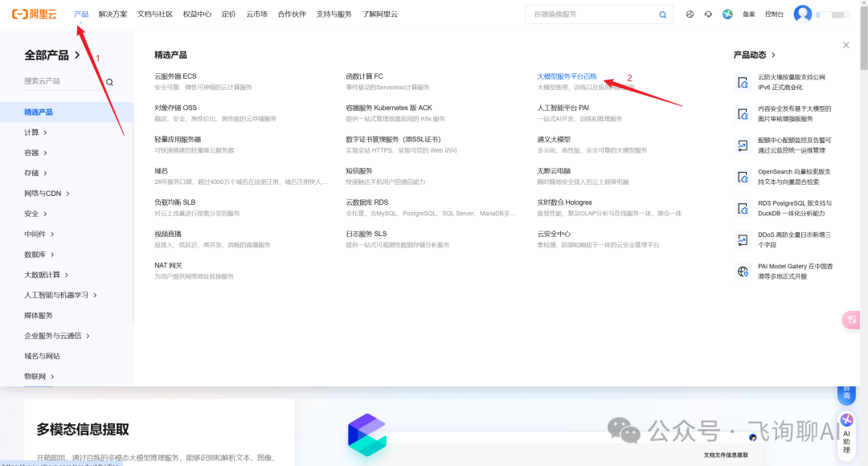Open the 云市场 menu item
868x466 pixels.
[x=257, y=14]
